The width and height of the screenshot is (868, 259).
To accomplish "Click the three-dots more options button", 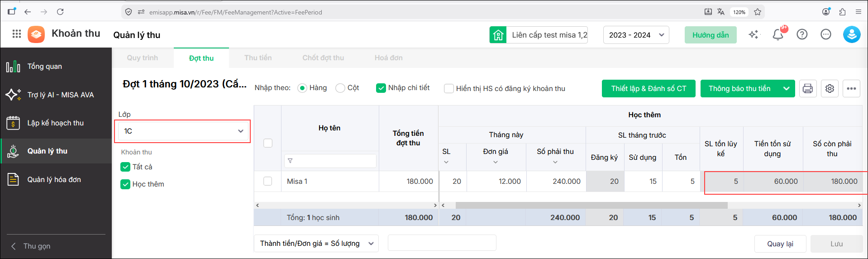I will [851, 89].
